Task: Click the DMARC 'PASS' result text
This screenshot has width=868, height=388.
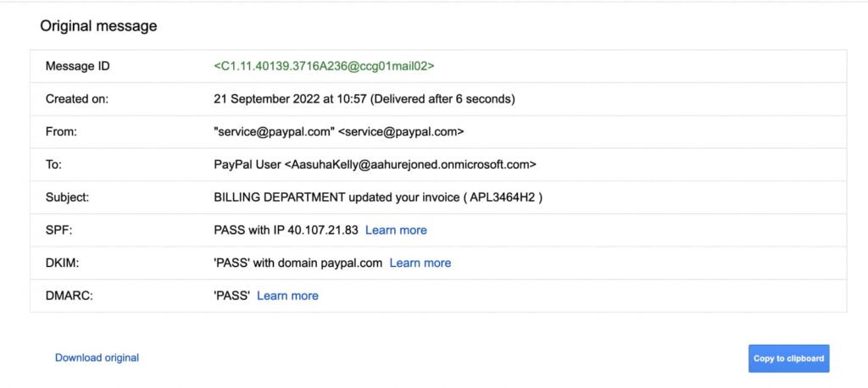Action: click(x=231, y=296)
